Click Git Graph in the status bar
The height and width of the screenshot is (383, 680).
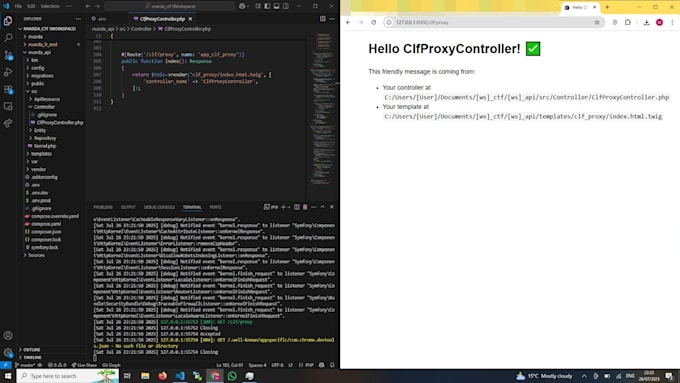[x=111, y=365]
